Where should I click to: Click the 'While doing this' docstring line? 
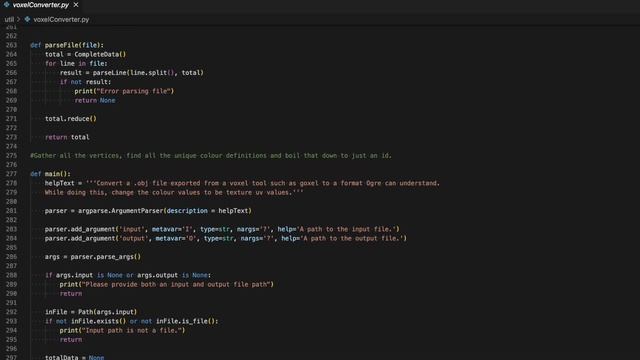174,192
